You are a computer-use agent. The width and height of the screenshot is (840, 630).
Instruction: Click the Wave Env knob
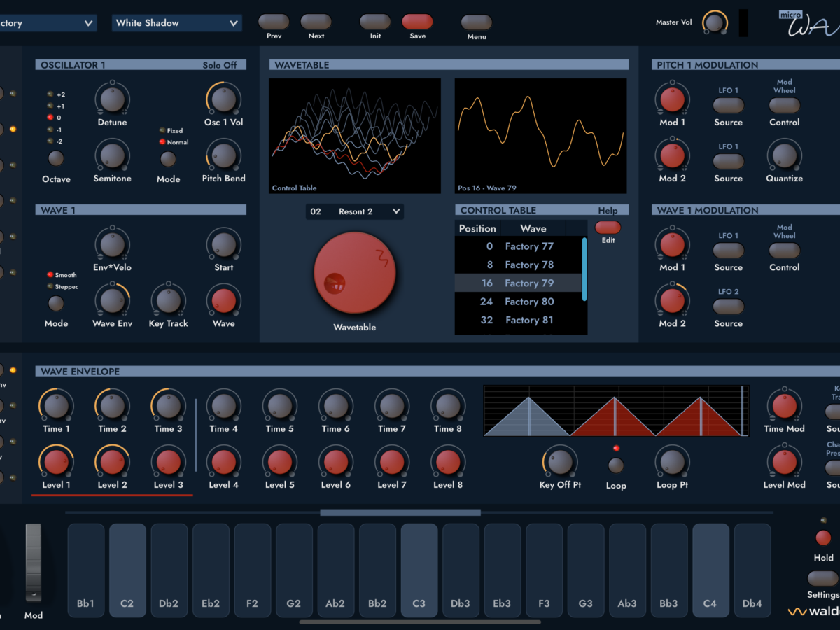click(112, 301)
